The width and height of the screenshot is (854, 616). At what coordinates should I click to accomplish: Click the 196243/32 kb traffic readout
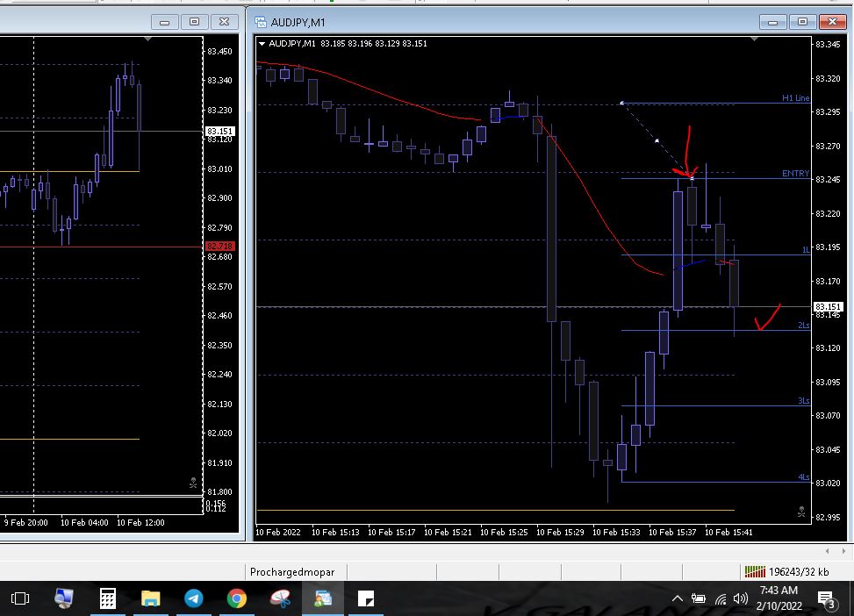(x=799, y=572)
